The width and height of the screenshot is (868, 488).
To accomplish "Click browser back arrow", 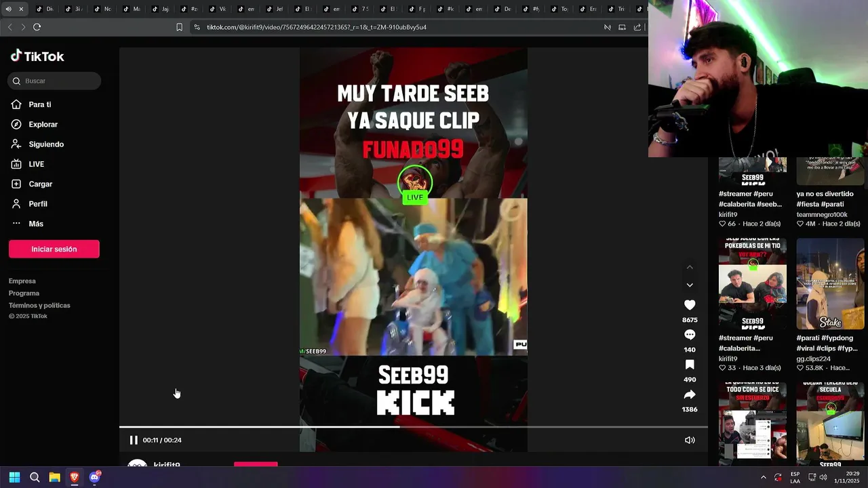I will point(9,27).
